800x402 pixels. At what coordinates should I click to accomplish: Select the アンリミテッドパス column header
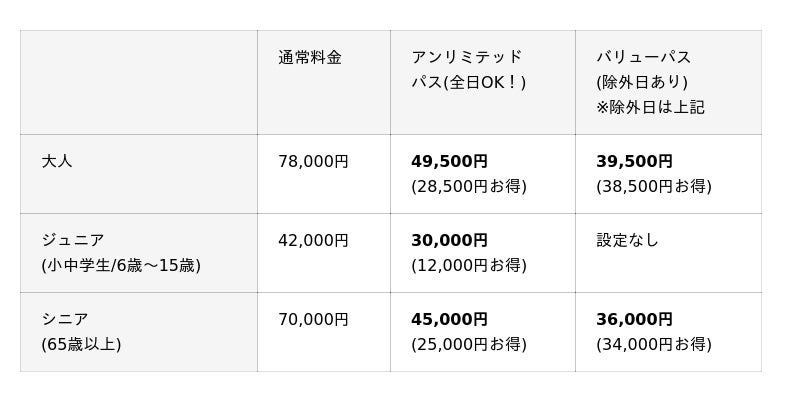[x=467, y=58]
